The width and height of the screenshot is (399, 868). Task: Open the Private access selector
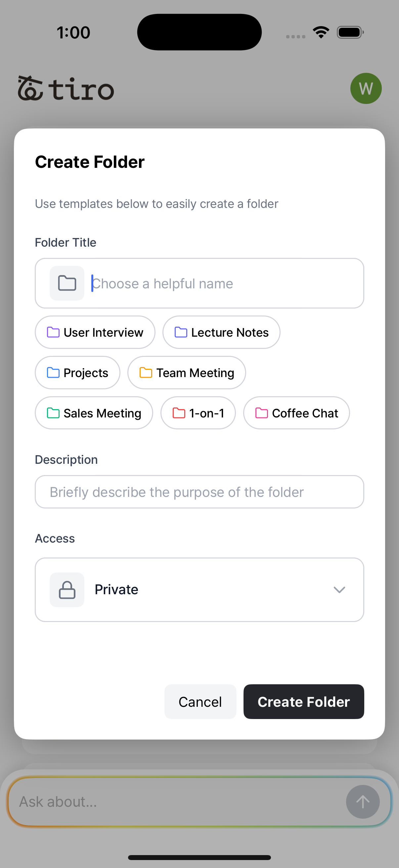[x=199, y=589]
